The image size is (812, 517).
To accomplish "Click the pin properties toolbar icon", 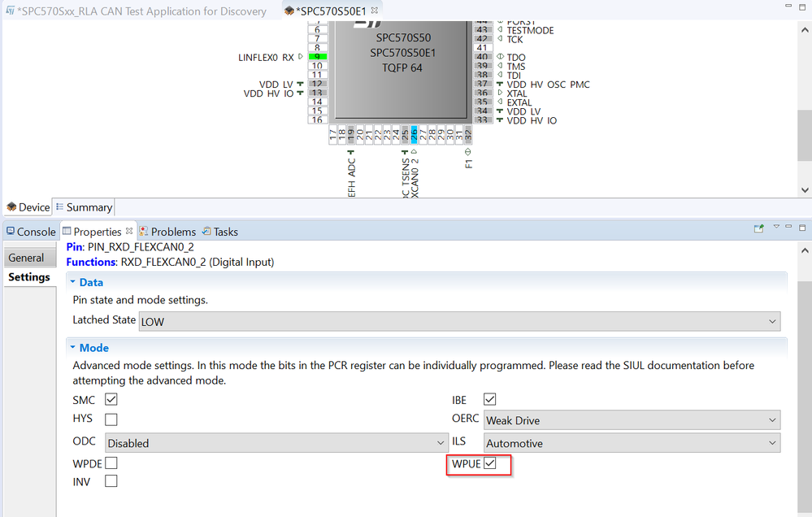I will pyautogui.click(x=758, y=228).
